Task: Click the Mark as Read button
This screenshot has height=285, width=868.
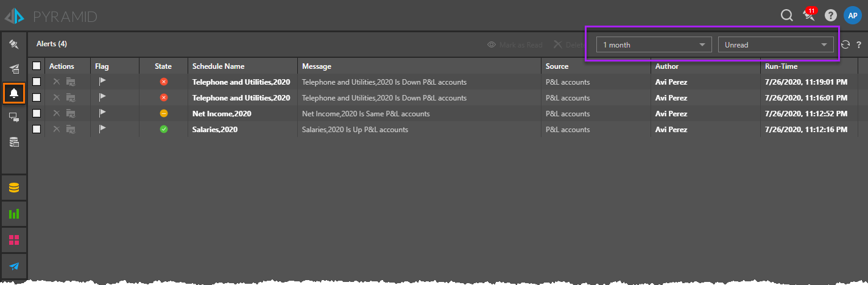Action: pyautogui.click(x=515, y=45)
